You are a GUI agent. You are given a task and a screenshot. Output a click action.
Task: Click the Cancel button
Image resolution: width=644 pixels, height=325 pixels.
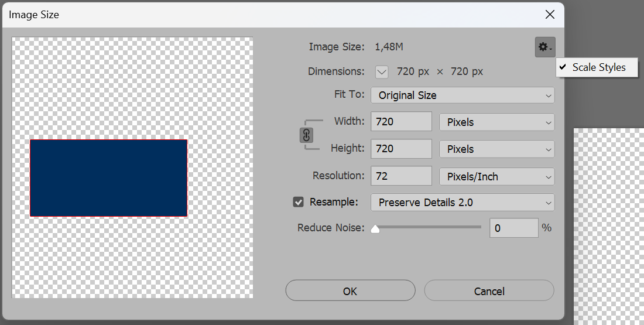[489, 291]
